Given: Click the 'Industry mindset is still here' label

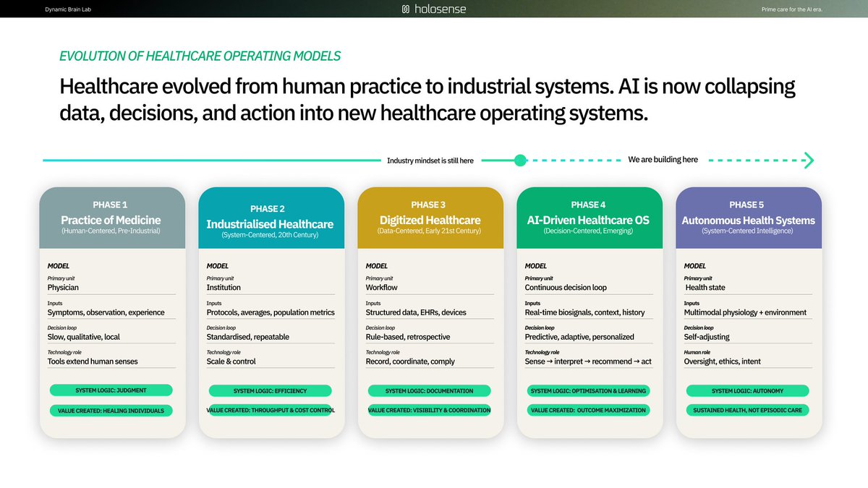Looking at the screenshot, I should pyautogui.click(x=430, y=160).
